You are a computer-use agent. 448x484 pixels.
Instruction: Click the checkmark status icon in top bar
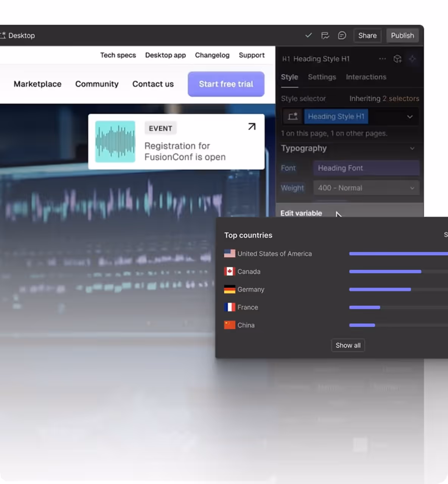click(x=308, y=35)
